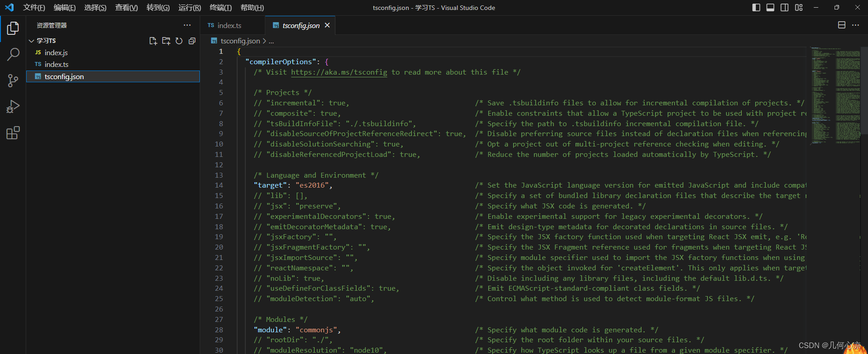Screen dimensions: 868x354
Task: Open the explorer panel more actions menu
Action: pos(187,25)
